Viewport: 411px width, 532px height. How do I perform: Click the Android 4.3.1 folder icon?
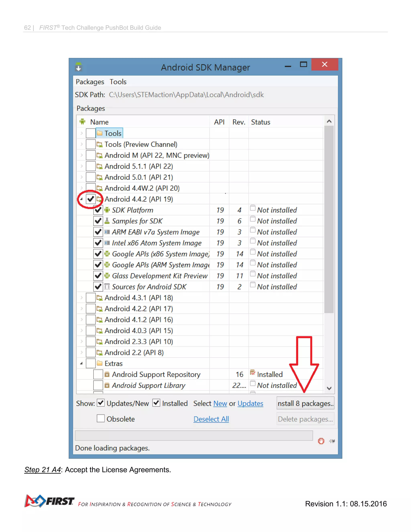pos(99,298)
